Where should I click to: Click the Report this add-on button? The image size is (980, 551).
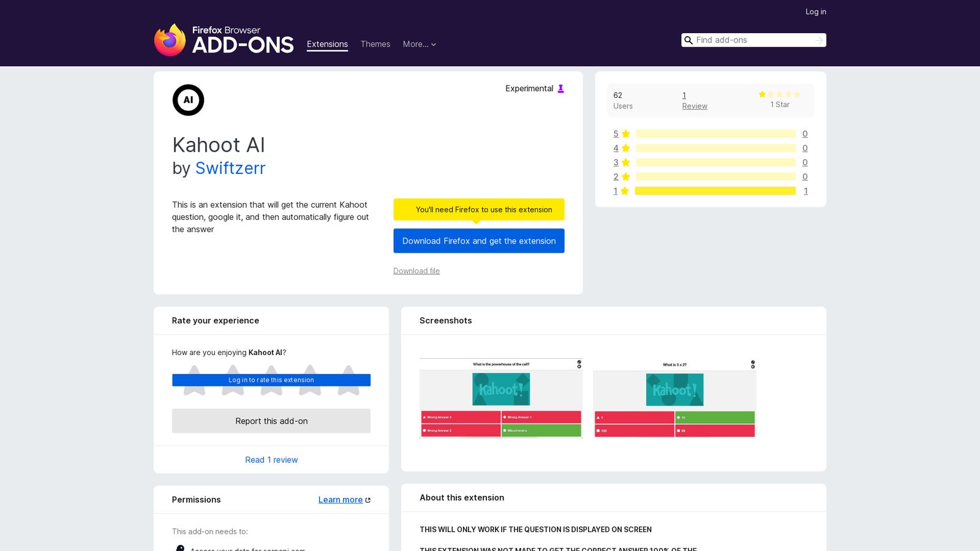(271, 421)
